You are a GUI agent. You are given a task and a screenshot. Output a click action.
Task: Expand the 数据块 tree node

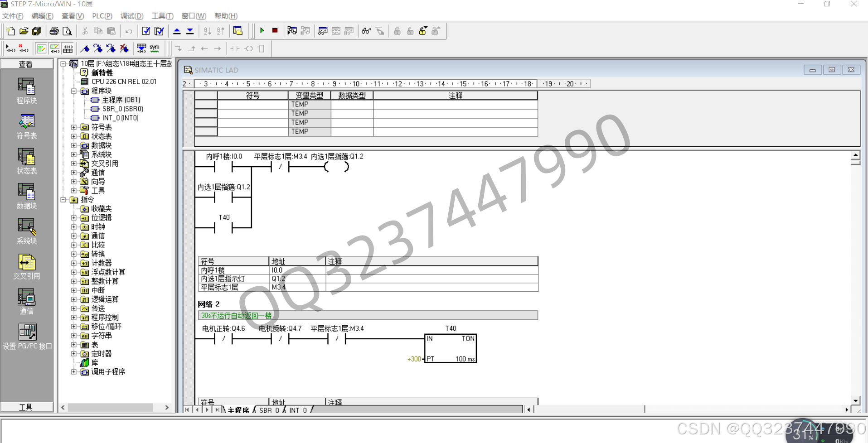[x=74, y=145]
